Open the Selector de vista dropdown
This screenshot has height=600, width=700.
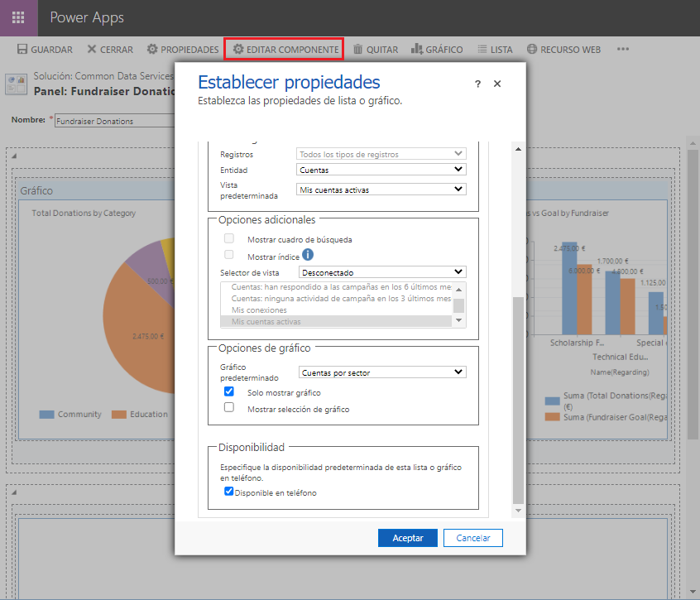(382, 272)
